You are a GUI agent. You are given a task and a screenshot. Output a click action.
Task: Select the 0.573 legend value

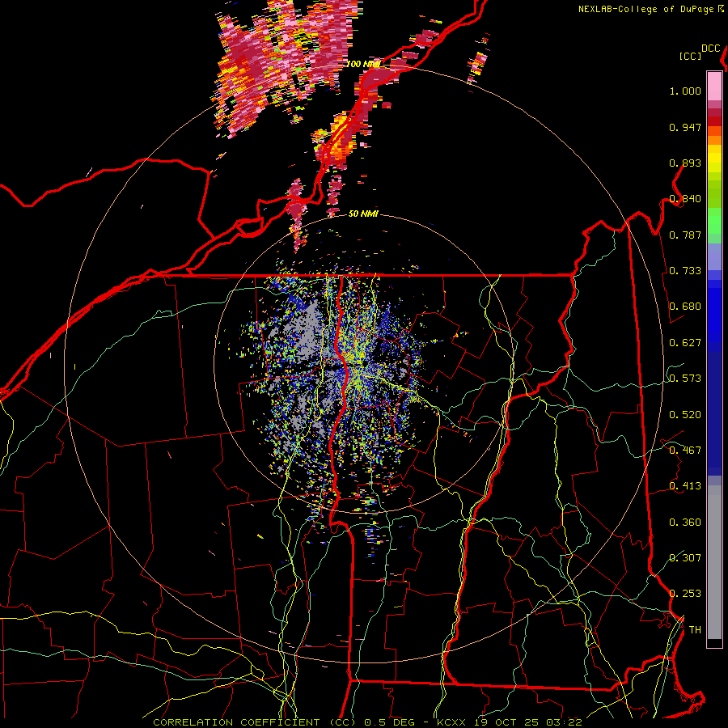(685, 379)
